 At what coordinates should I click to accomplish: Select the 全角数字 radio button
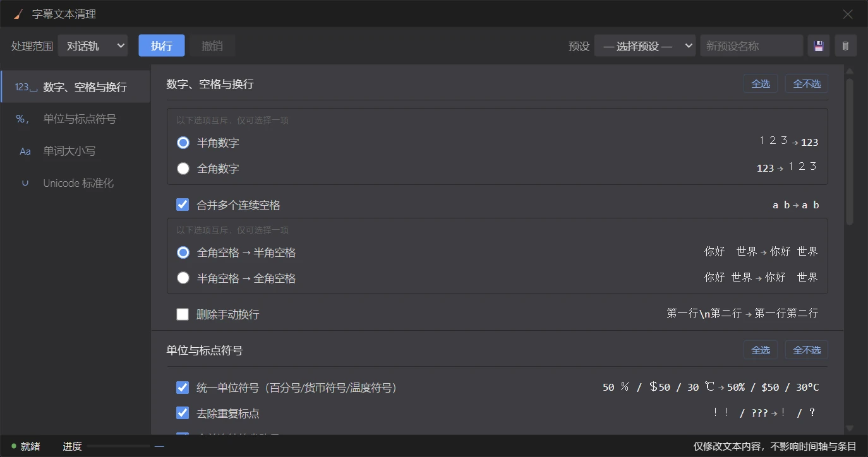(183, 169)
